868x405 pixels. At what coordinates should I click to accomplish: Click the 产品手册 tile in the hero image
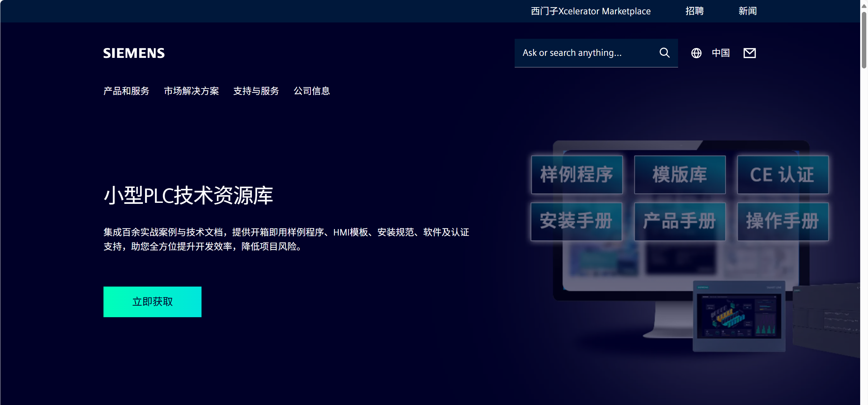[679, 221]
